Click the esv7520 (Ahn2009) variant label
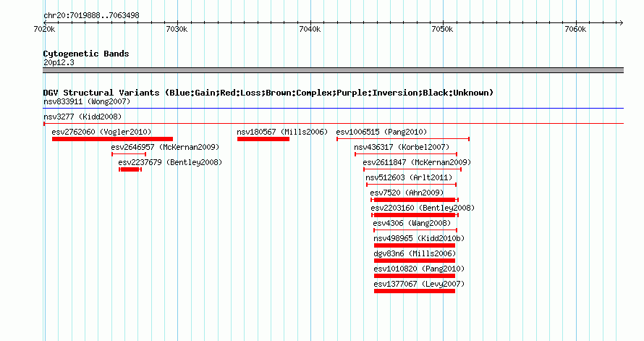The width and height of the screenshot is (644, 341). (x=407, y=193)
